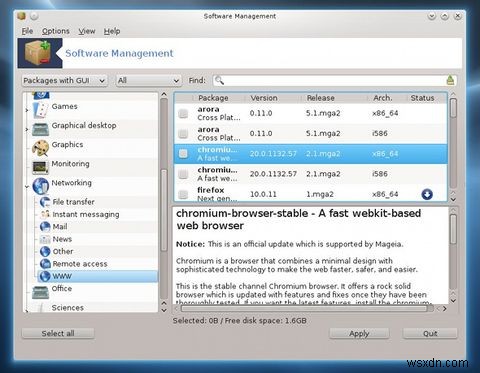This screenshot has height=373, width=480.
Task: Click the Graphical desktop category icon
Action: 40,129
